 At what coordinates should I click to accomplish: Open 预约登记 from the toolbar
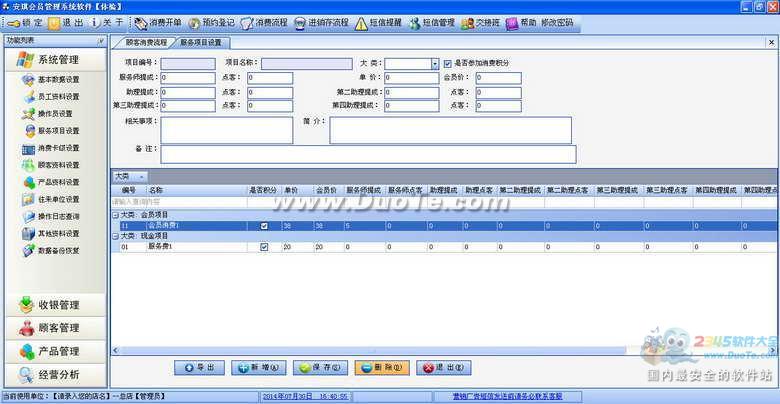coord(211,23)
